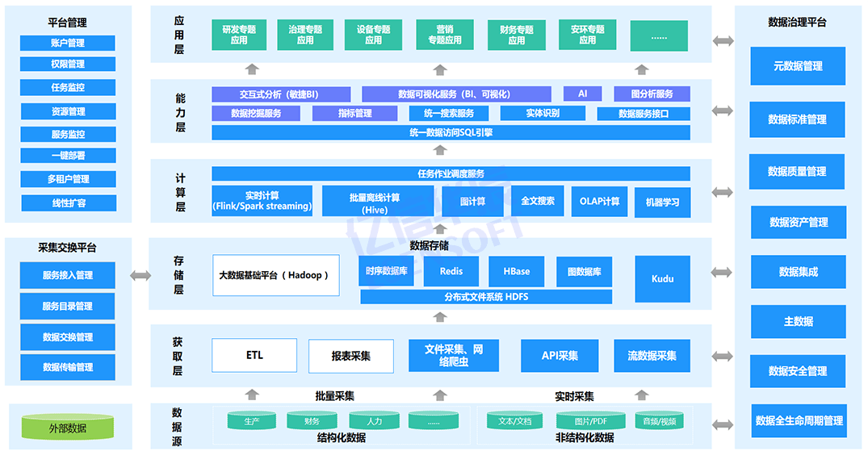Select the 人力 data source cylinder
This screenshot has height=455, width=868.
click(374, 421)
